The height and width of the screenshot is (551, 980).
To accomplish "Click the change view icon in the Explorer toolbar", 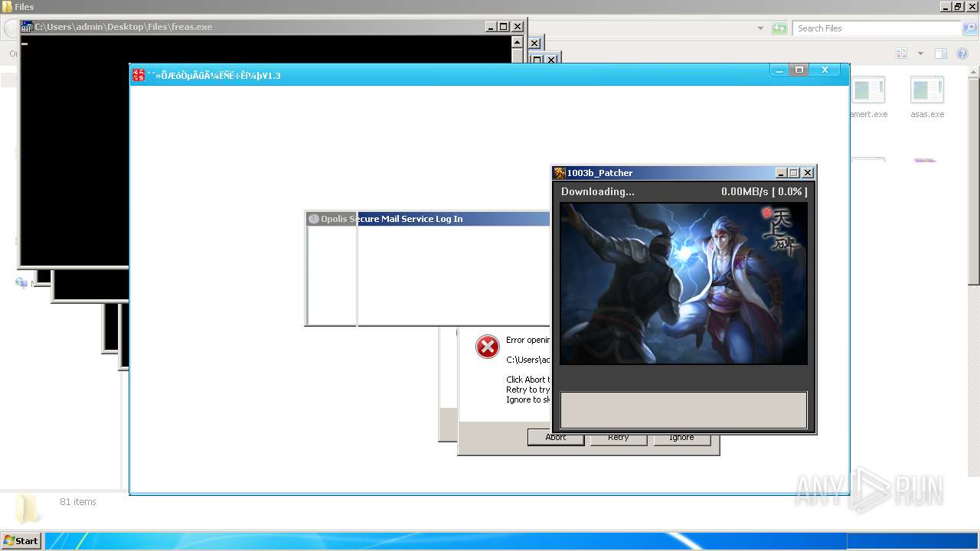I will pyautogui.click(x=902, y=54).
